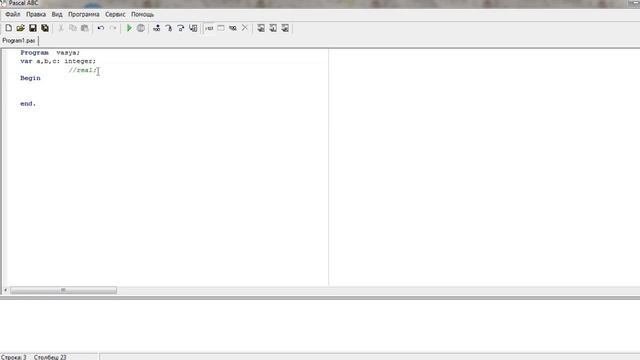Click the 'var a,b,c: integer;' line

point(58,61)
